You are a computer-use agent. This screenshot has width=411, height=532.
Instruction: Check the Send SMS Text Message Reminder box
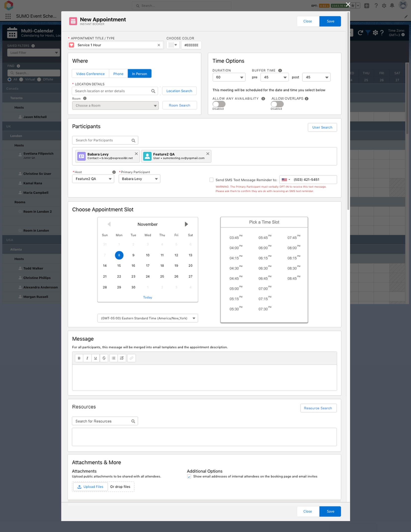click(x=211, y=180)
